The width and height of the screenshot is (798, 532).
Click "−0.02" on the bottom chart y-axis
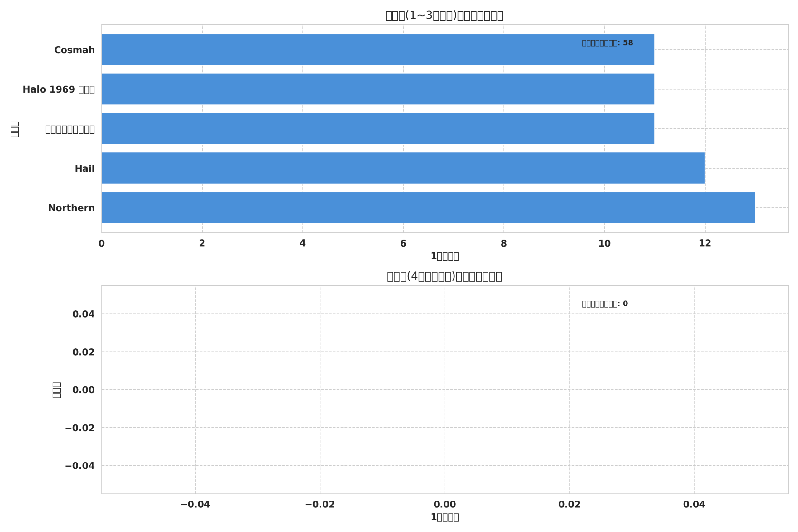tap(80, 428)
